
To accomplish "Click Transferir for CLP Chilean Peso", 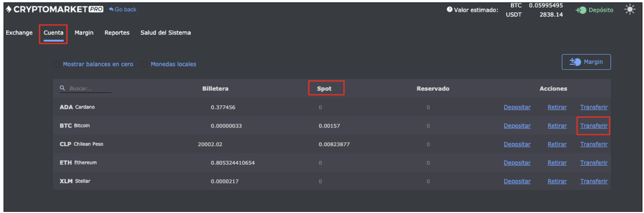I will [594, 144].
